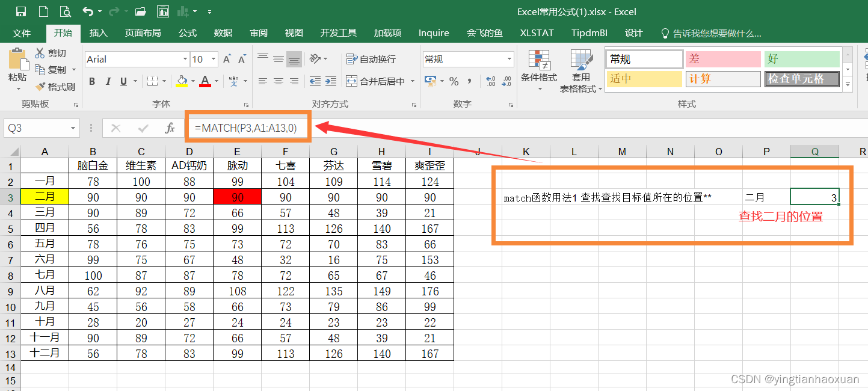
Task: Toggle Bold formatting
Action: pyautogui.click(x=92, y=81)
